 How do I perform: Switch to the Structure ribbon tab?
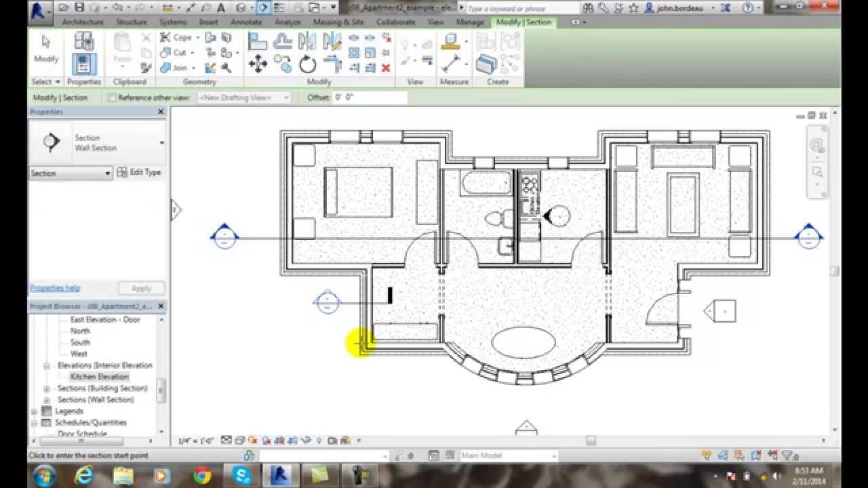pos(132,22)
